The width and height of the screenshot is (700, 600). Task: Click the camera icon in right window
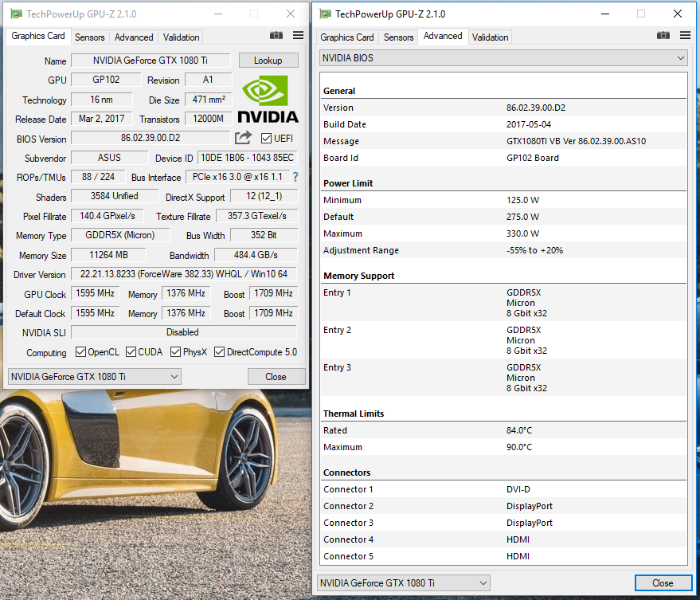coord(663,36)
